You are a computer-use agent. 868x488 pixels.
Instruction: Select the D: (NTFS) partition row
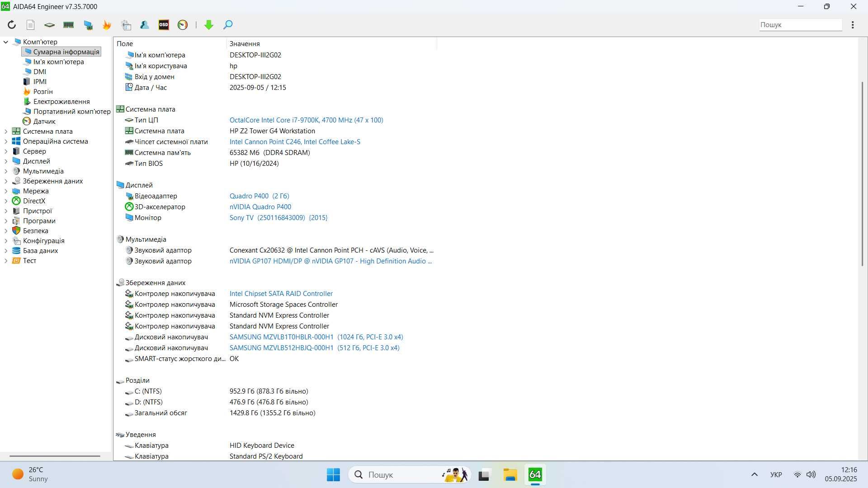[x=275, y=402]
